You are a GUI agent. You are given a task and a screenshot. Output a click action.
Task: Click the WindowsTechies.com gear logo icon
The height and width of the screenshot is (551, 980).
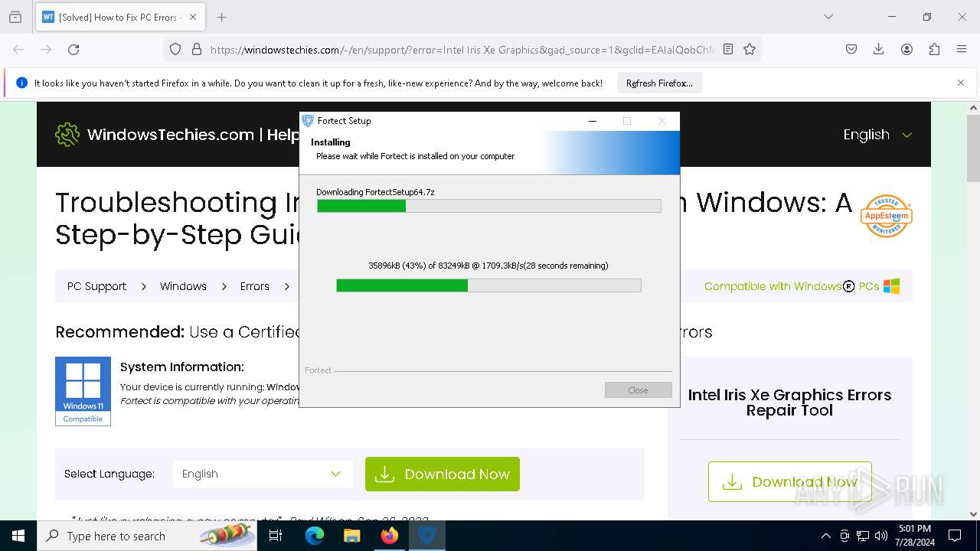tap(67, 135)
